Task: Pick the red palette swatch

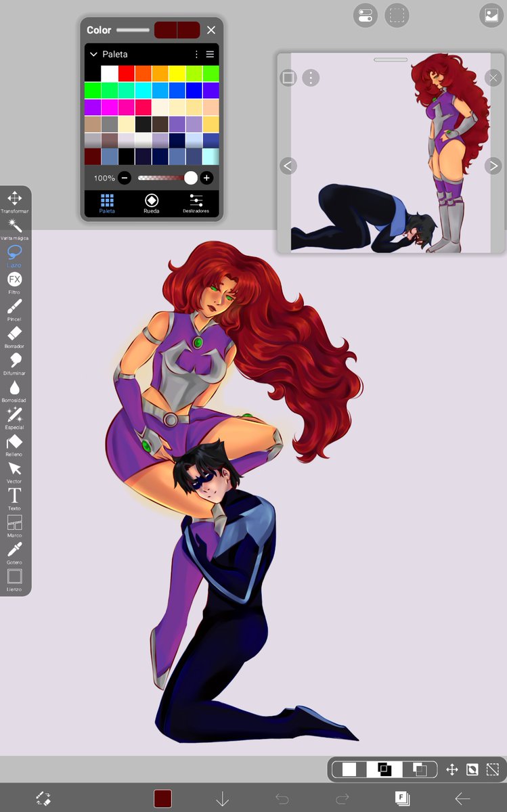Action: [127, 73]
